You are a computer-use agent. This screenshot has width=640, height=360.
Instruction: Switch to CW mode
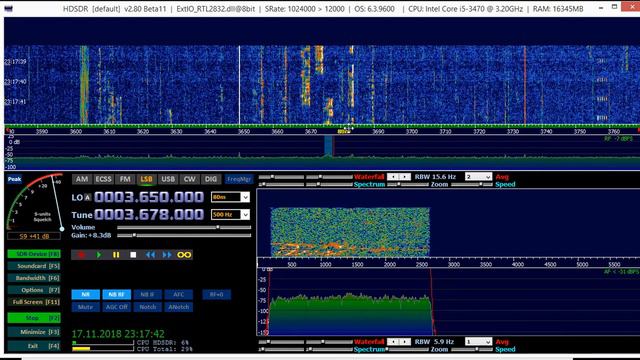[x=189, y=179]
